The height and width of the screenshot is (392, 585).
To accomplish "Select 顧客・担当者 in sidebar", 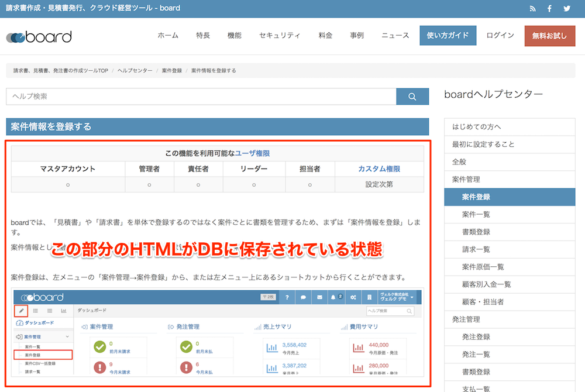I will tap(510, 302).
